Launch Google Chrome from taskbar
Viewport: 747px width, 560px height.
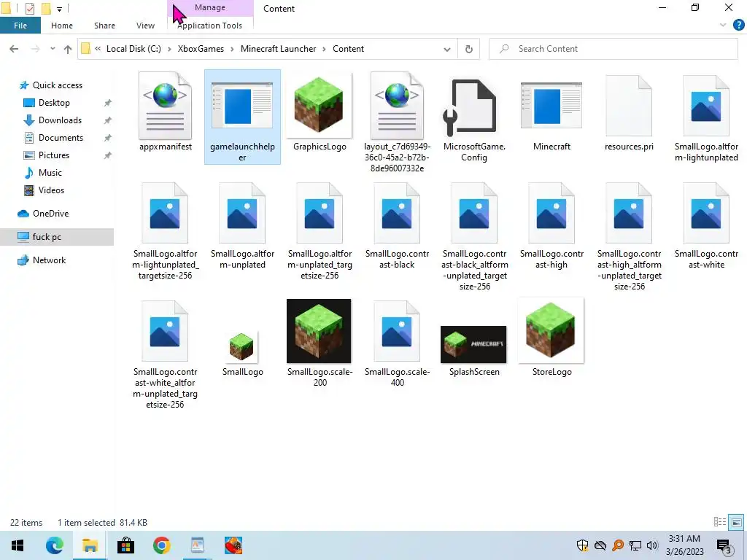tap(161, 545)
